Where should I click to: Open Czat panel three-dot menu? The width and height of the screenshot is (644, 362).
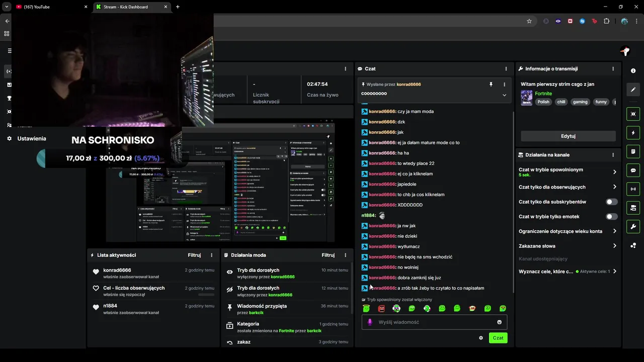click(x=506, y=69)
